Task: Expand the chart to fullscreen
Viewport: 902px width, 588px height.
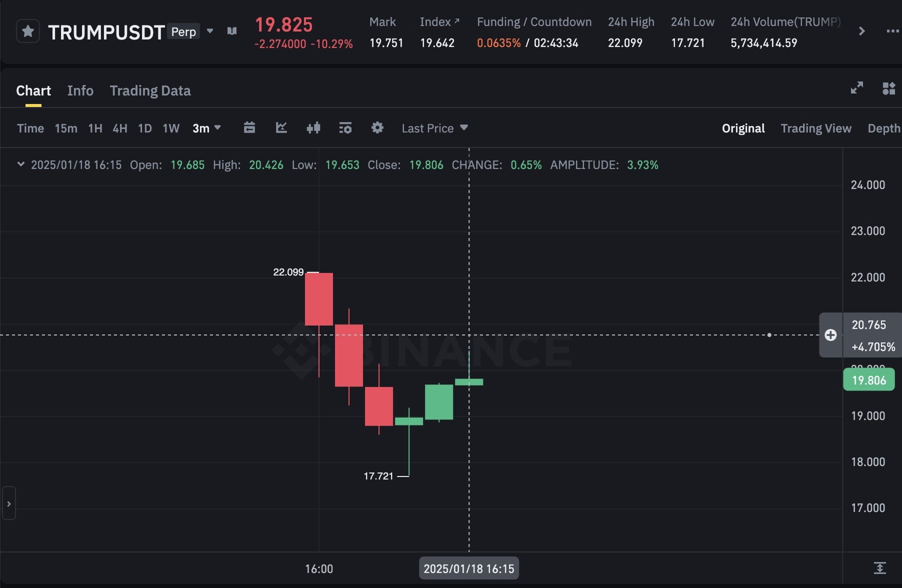Action: [857, 88]
